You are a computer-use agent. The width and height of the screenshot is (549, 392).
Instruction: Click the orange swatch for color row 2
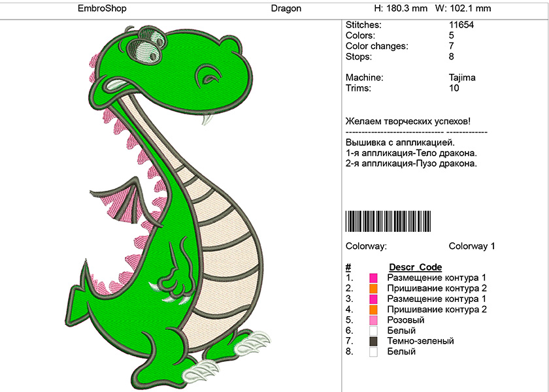pos(373,289)
